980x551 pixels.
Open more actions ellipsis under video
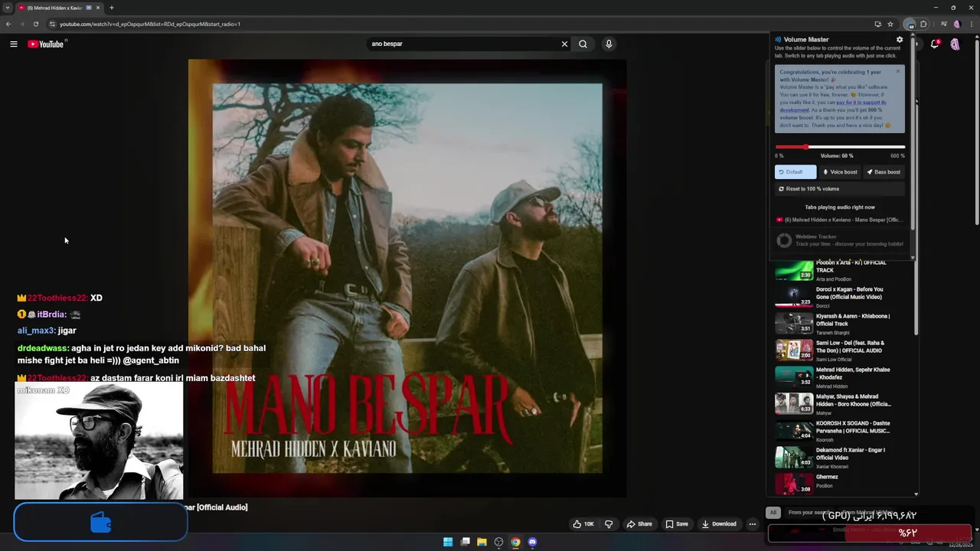coord(753,524)
